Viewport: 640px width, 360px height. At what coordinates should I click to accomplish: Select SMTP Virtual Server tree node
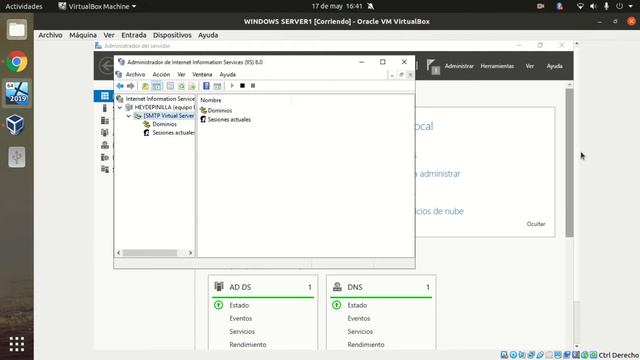tap(164, 116)
